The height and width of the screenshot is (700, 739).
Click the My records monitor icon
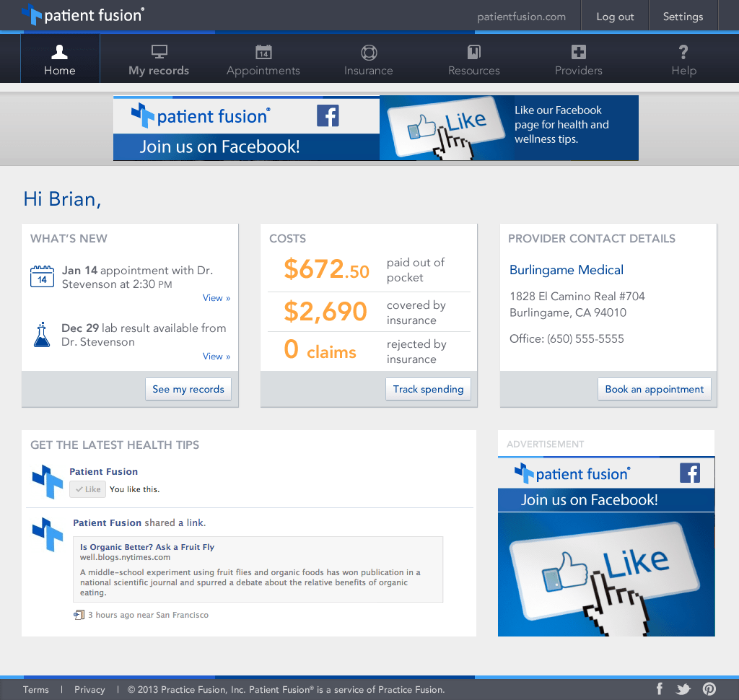(159, 52)
